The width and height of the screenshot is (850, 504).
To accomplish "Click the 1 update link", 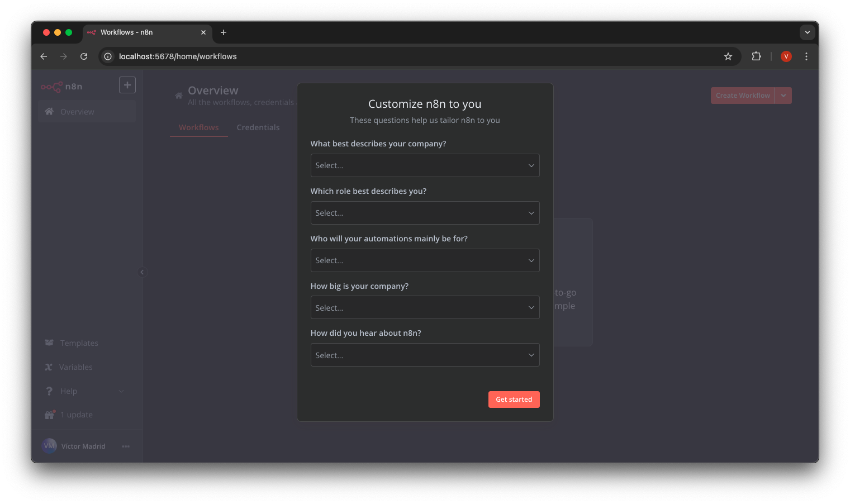I will pyautogui.click(x=77, y=415).
